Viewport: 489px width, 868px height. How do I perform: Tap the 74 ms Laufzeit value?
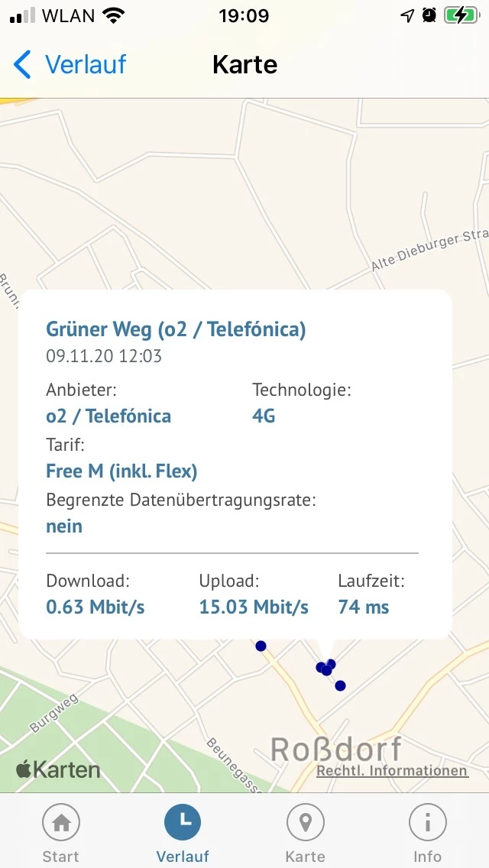point(364,607)
